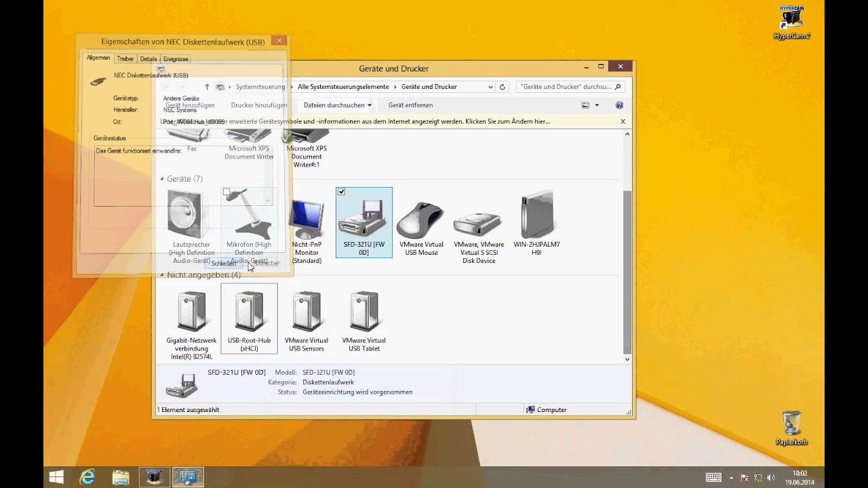Select the Gigabit-Netzwerkverbindung Intel 82574L device
Image resolution: width=868 pixels, height=488 pixels.
(x=191, y=325)
